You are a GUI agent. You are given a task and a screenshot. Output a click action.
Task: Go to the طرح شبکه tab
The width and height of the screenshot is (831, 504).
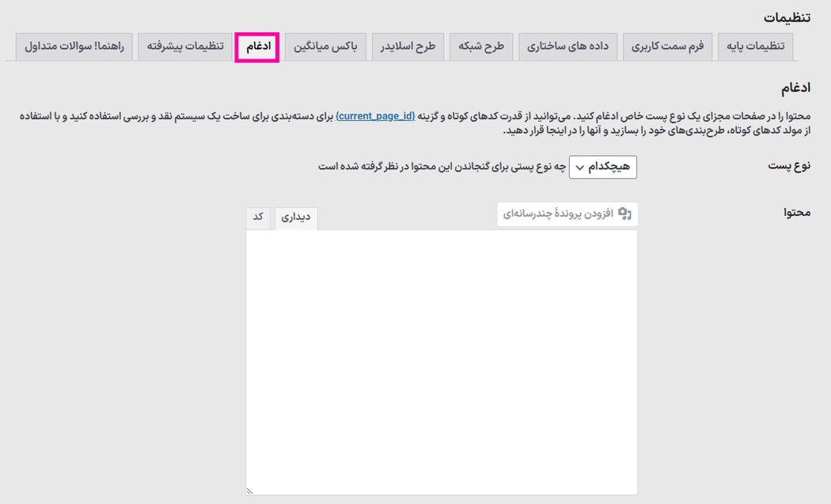coord(482,47)
